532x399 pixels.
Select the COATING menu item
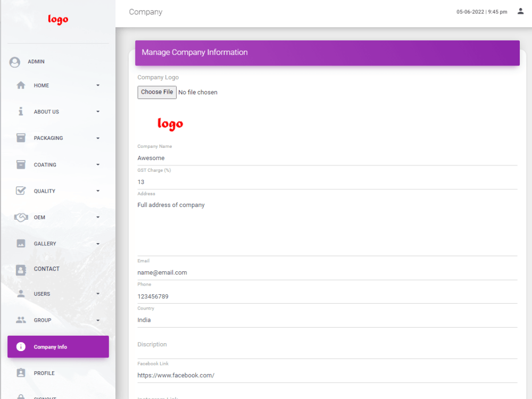[58, 164]
